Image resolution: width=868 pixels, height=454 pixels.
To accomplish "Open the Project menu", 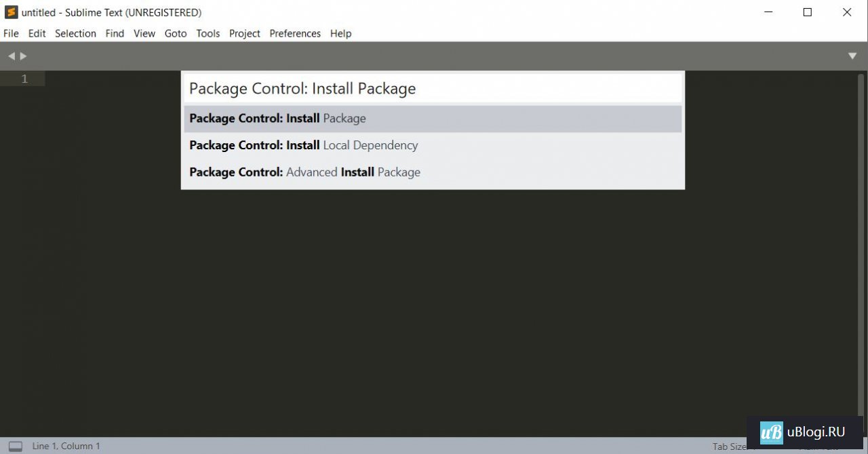I will (x=245, y=33).
